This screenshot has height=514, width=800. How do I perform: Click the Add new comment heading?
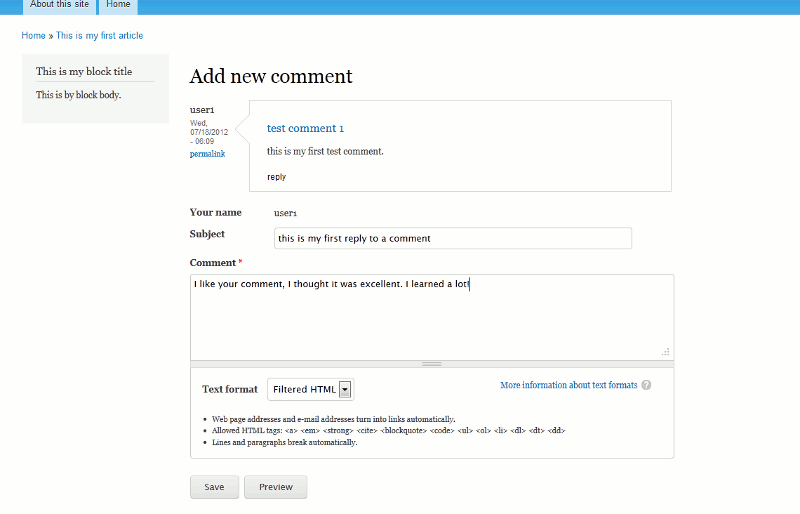[271, 76]
